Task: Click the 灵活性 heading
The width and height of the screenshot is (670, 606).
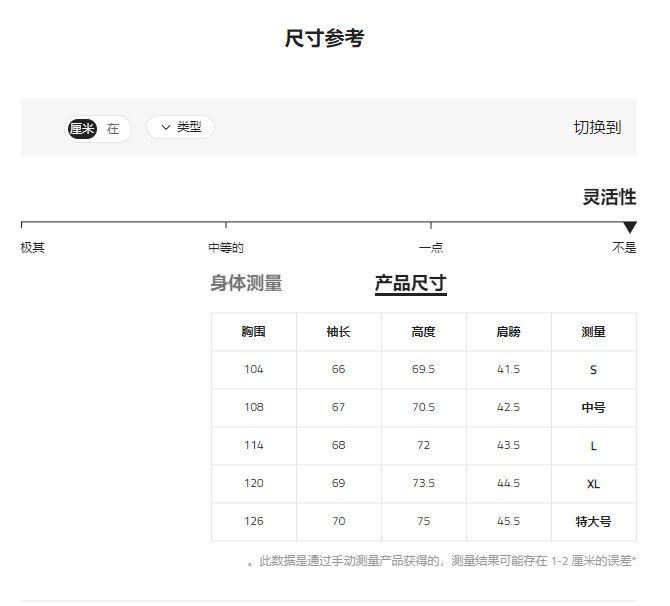Action: point(610,197)
